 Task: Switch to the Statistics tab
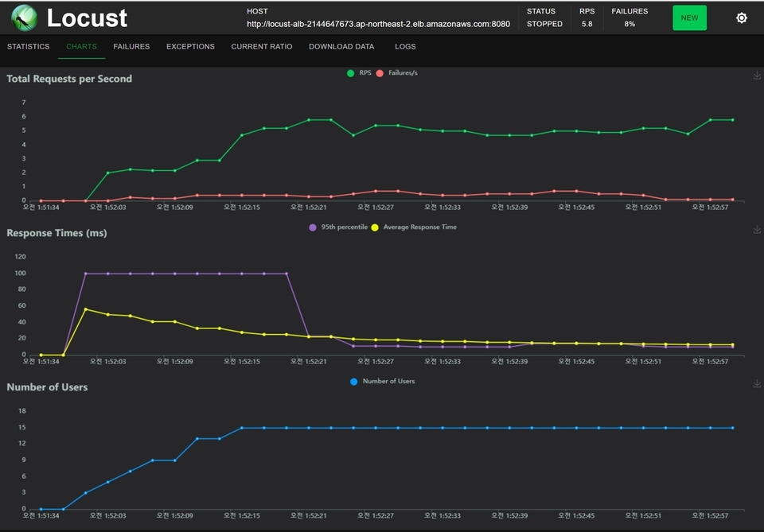tap(29, 47)
